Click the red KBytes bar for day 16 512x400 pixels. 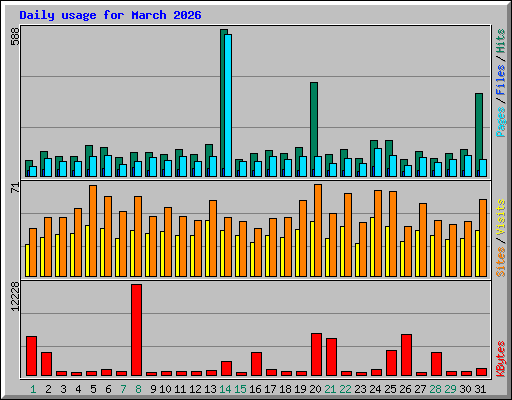(x=256, y=364)
